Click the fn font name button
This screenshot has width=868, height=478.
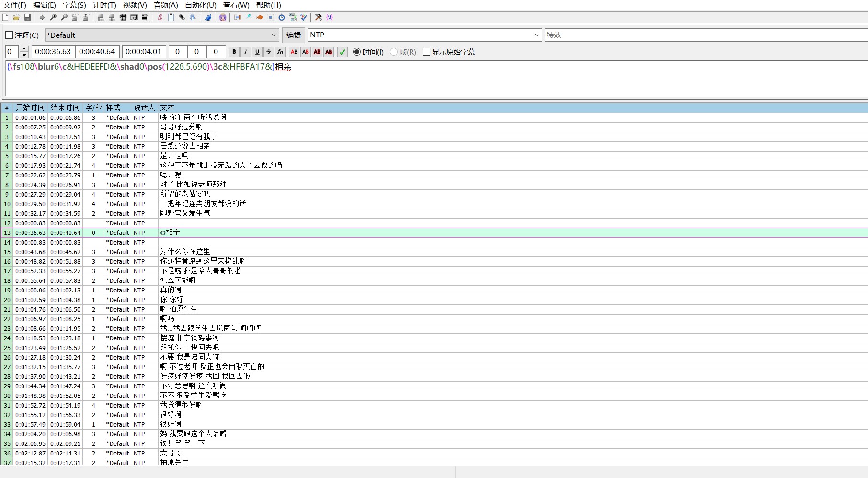(280, 52)
